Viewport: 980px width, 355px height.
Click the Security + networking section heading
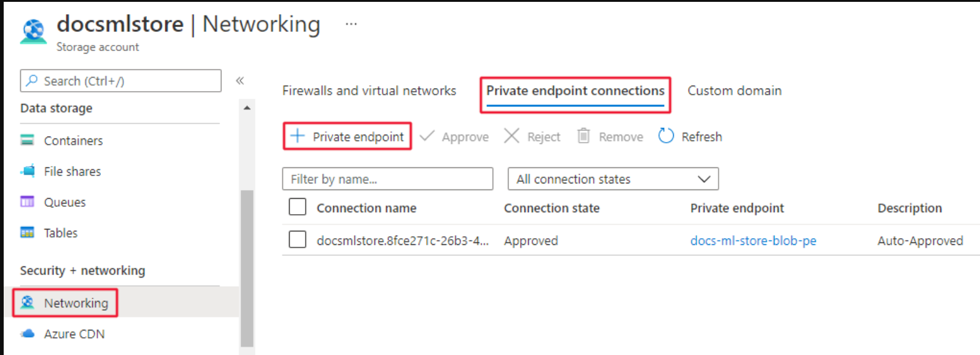tap(82, 271)
